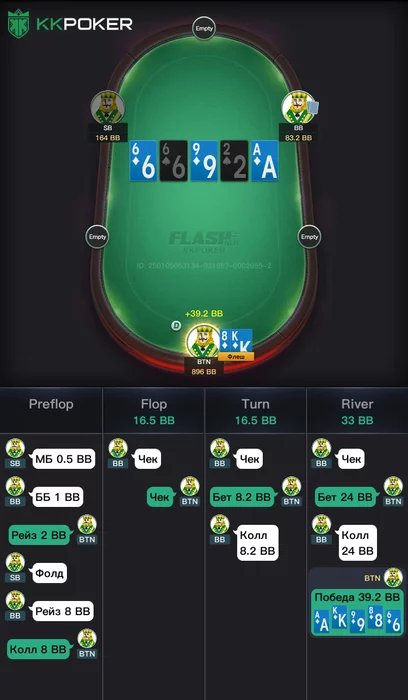The height and width of the screenshot is (700, 408).
Task: Select the Preflop column header
Action: (51, 404)
